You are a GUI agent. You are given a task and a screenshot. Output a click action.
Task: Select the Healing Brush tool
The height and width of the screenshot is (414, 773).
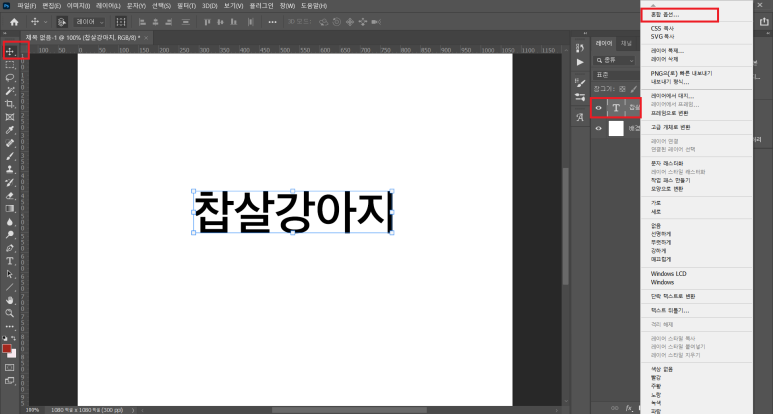(x=10, y=143)
